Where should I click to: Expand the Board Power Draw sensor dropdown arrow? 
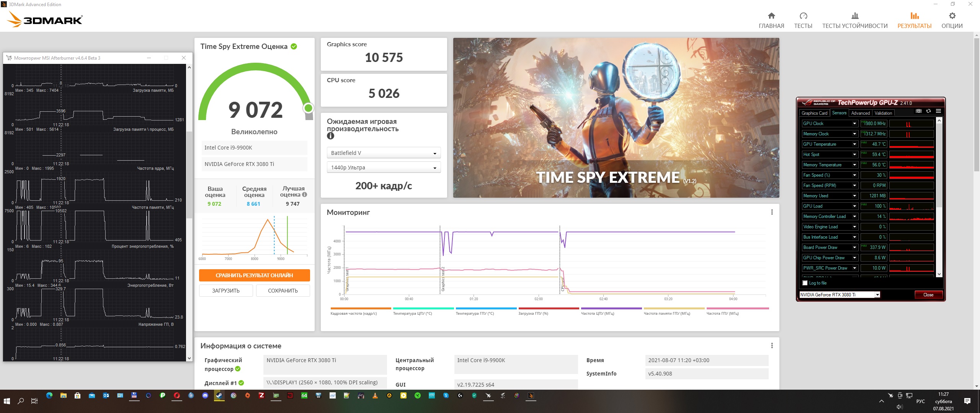click(854, 247)
